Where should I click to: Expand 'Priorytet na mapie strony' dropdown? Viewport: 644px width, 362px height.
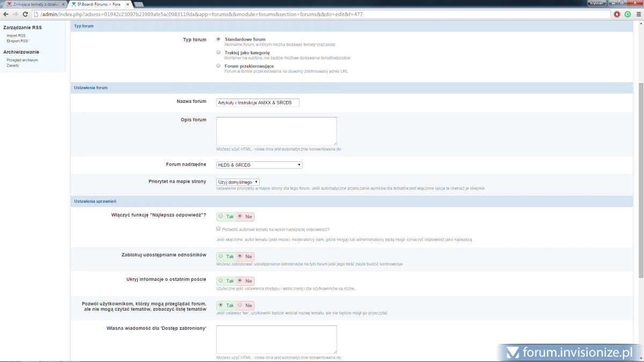pyautogui.click(x=238, y=182)
